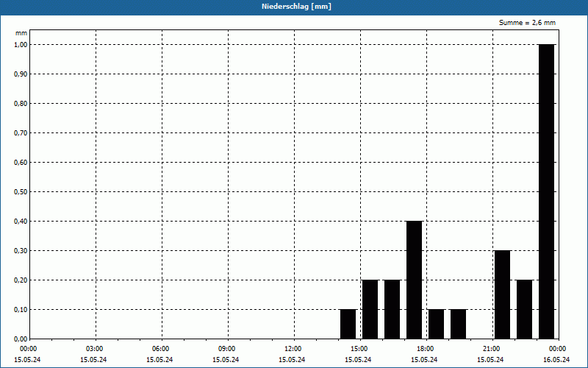Click the "Summe = 2,6 mm" total label
The width and height of the screenshot is (588, 368).
tap(527, 23)
